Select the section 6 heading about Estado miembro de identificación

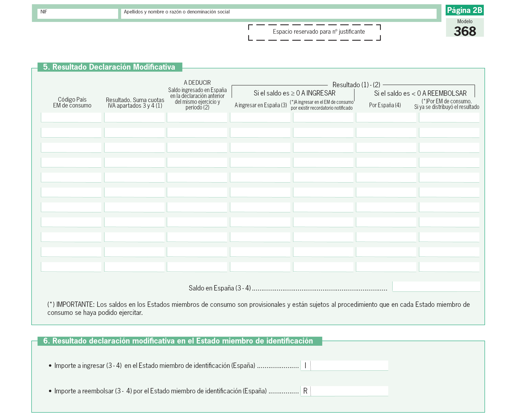[180, 341]
